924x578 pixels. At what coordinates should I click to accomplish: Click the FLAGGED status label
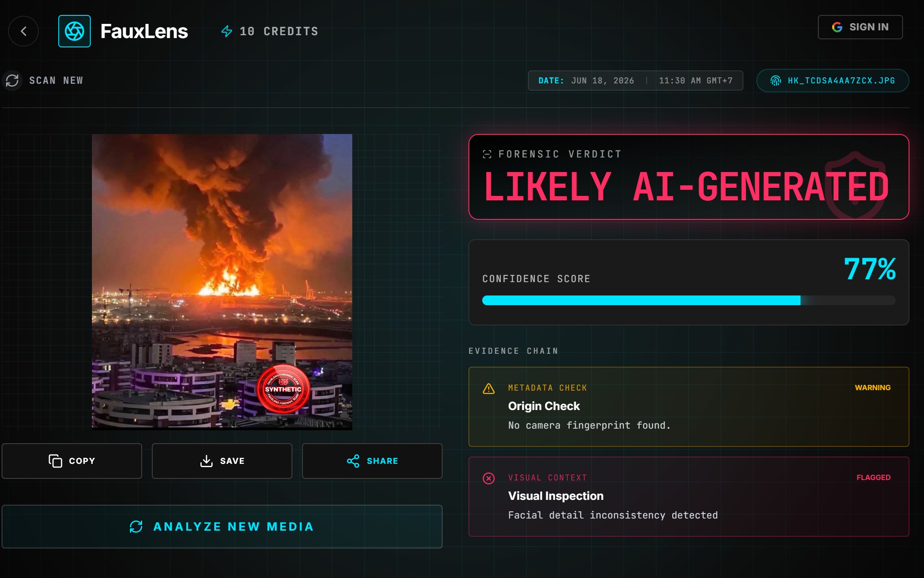[873, 478]
